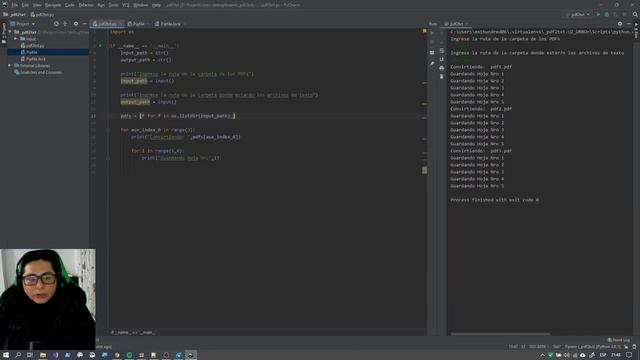Open the Run panel gear settings

pos(620,24)
